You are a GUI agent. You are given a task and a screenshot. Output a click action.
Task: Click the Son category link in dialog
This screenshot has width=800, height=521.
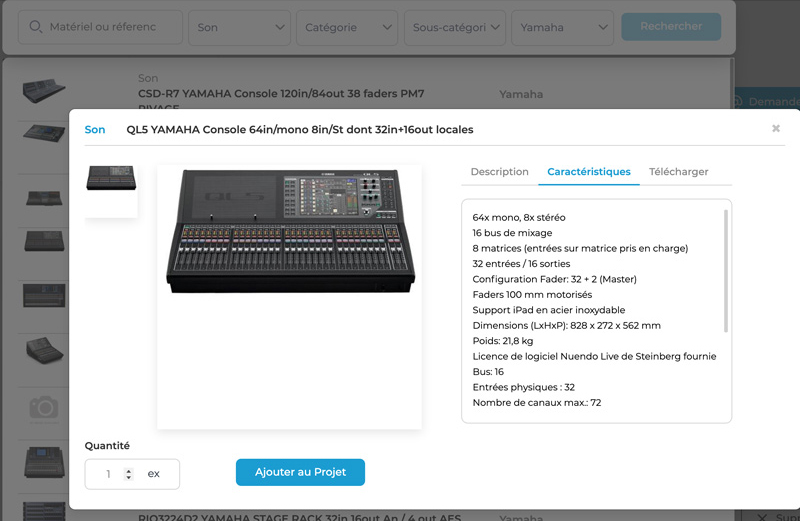(95, 130)
